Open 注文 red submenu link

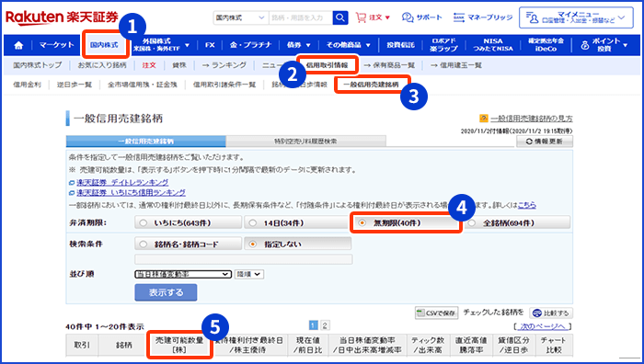coord(149,65)
